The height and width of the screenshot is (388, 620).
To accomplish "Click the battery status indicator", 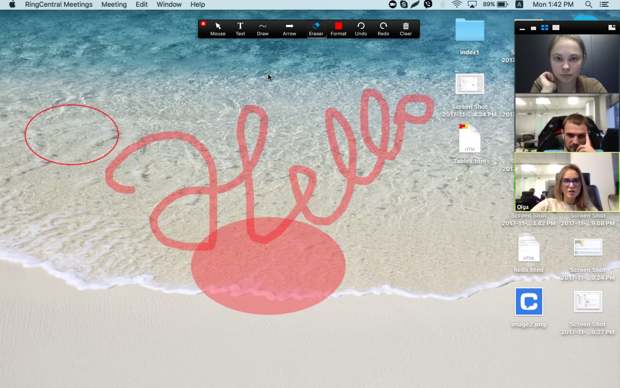I will click(495, 4).
